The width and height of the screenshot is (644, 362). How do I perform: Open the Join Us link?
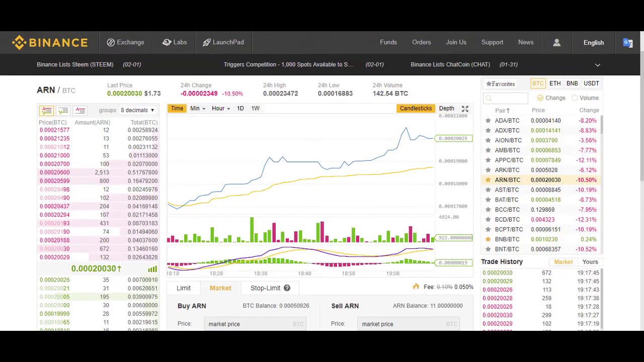coord(456,42)
